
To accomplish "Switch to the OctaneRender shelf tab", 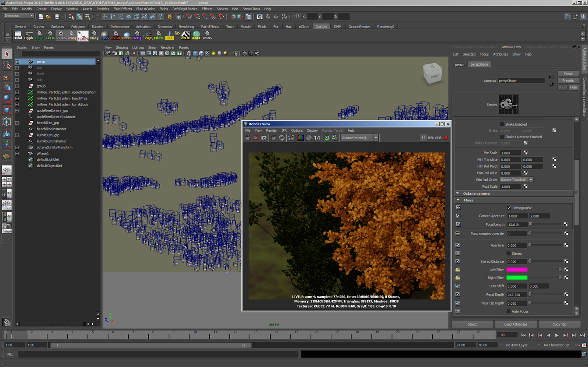I will [x=359, y=27].
